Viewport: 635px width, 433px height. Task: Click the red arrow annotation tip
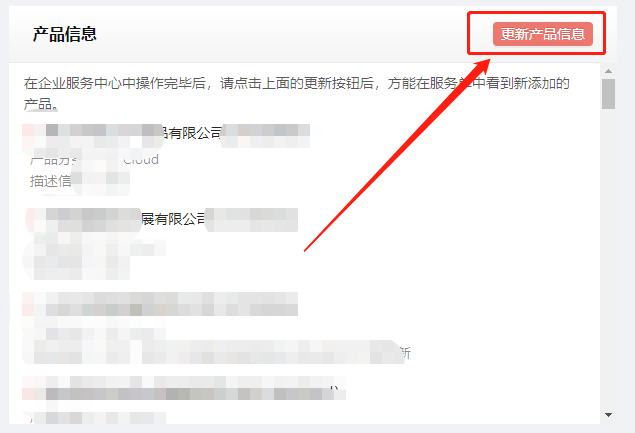(x=489, y=60)
